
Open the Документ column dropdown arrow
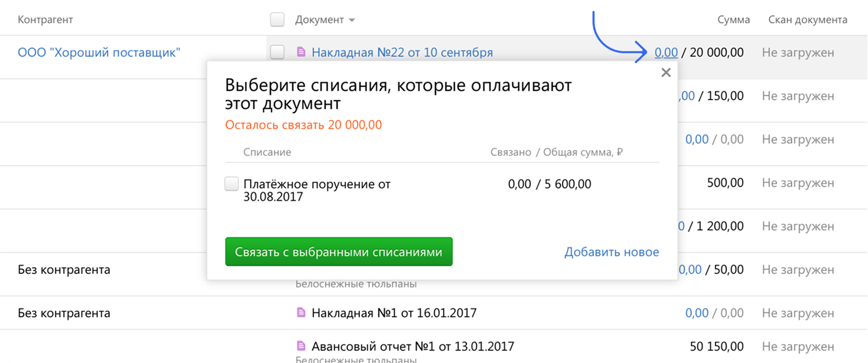351,20
